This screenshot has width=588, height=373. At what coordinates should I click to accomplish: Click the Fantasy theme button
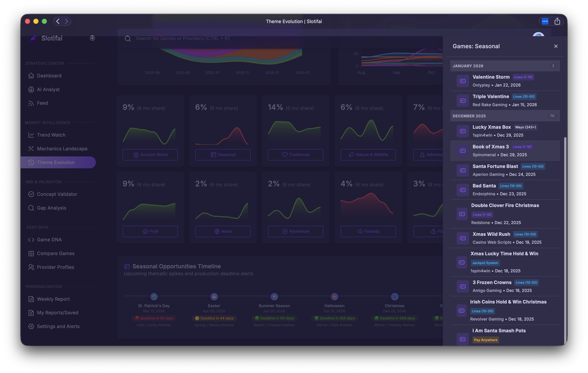368,231
